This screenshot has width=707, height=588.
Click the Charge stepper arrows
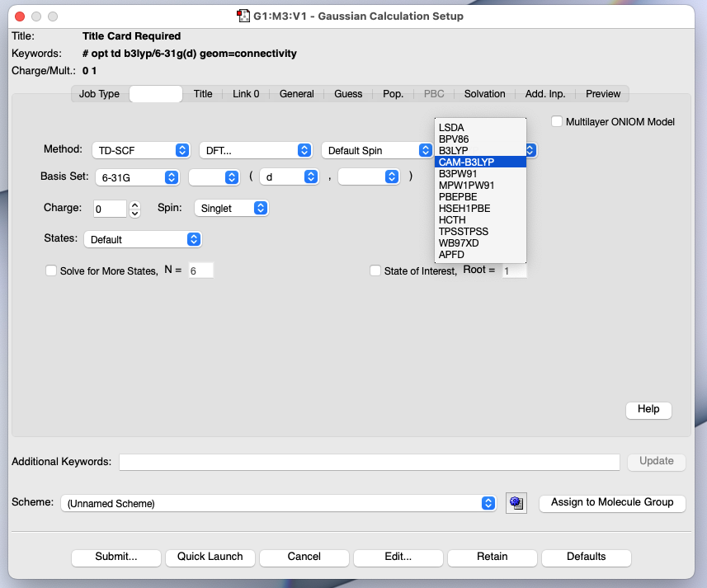pyautogui.click(x=134, y=209)
